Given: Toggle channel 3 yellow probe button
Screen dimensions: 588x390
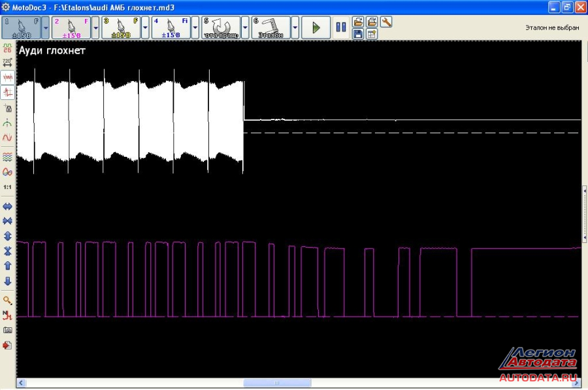Looking at the screenshot, I should tap(121, 27).
